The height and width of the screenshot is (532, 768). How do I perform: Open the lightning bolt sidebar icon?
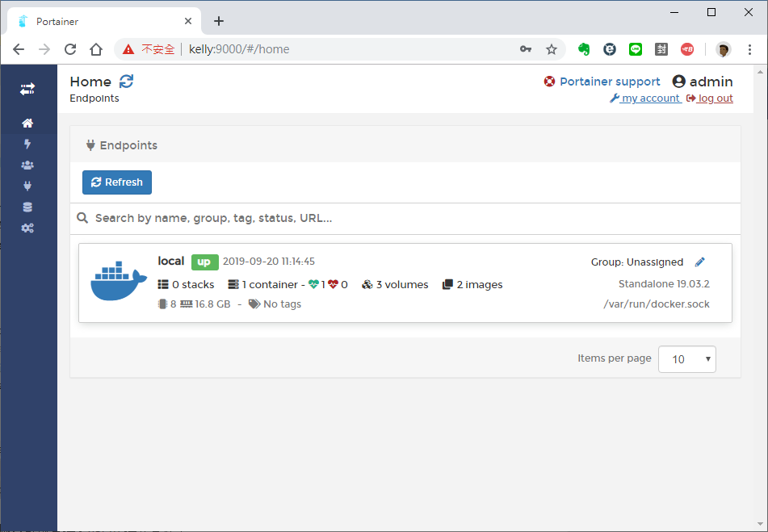click(27, 144)
